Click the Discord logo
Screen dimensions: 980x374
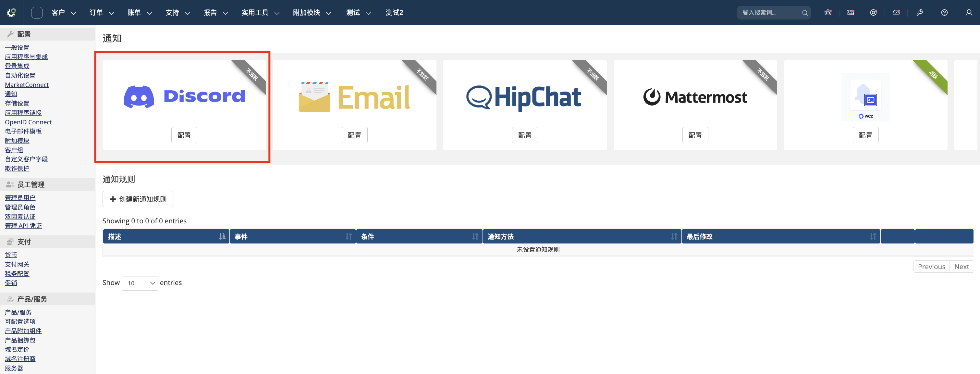coord(184,96)
